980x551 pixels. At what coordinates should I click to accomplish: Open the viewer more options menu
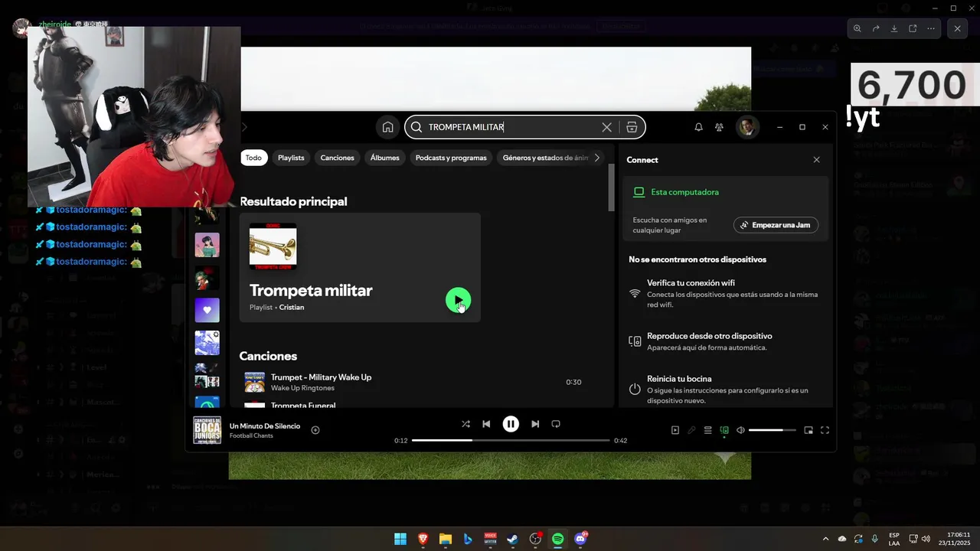(x=931, y=28)
